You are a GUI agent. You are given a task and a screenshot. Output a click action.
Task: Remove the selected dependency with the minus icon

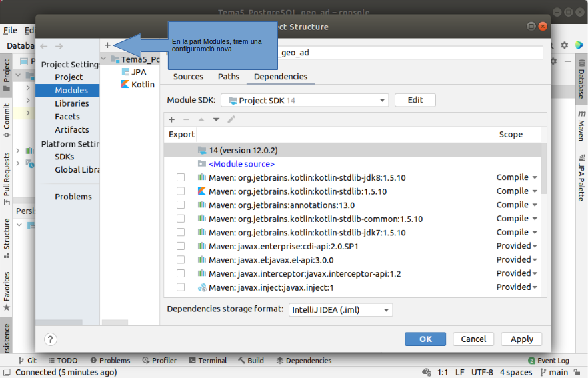[187, 119]
